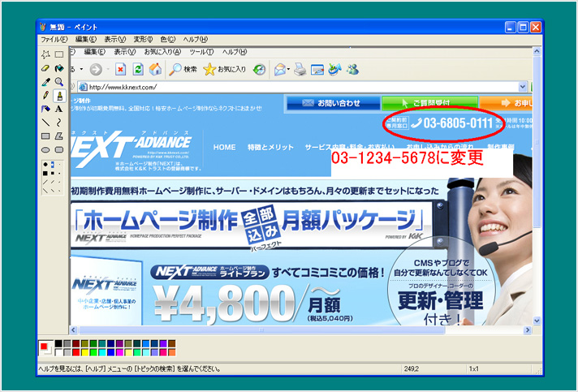Viewport: 578px width, 392px height.
Task: Click the vertical scrollbar up arrow
Action: coord(537,51)
